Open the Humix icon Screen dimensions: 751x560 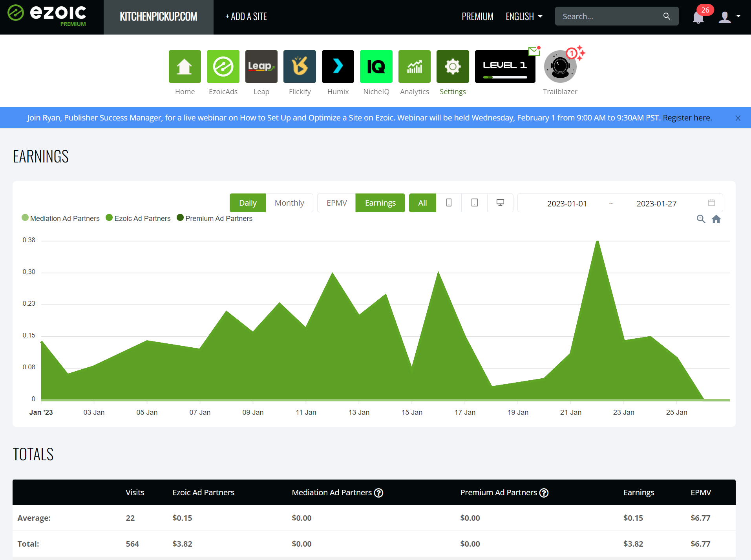(x=338, y=66)
